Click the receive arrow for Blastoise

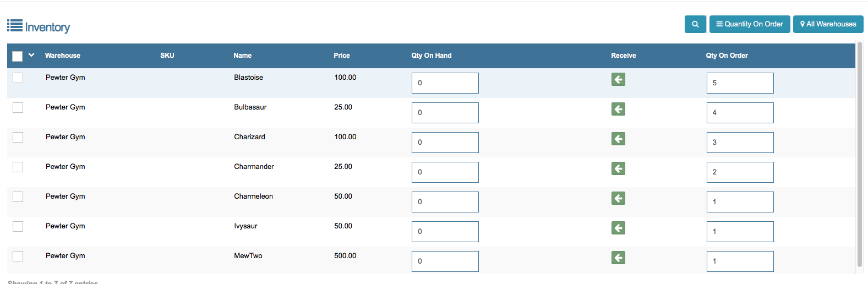pyautogui.click(x=618, y=80)
